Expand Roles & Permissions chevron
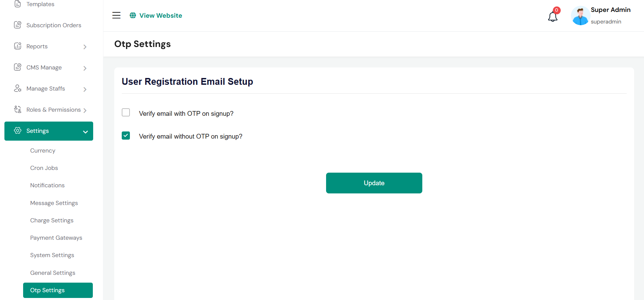This screenshot has width=644, height=300. (x=85, y=110)
